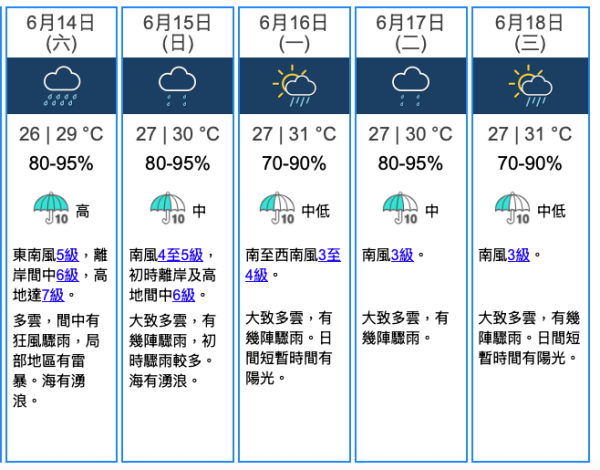This screenshot has height=470, width=600.
Task: Click the sun and showers icon for June 18
Action: [x=530, y=86]
